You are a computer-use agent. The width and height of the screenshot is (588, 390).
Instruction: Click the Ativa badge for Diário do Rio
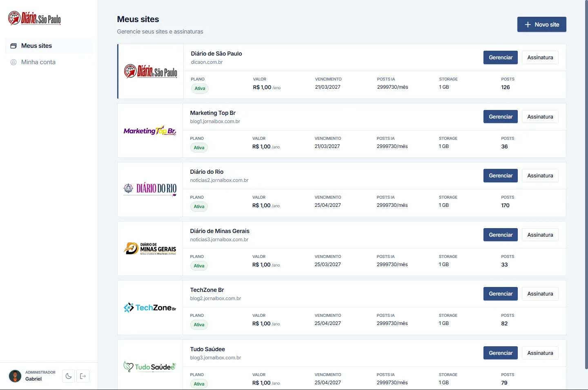199,206
